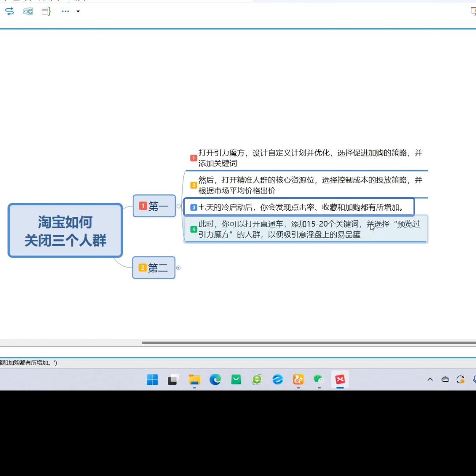
Task: Select subtopic starting 然后，打开精准人群的核心资源位
Action: point(306,185)
